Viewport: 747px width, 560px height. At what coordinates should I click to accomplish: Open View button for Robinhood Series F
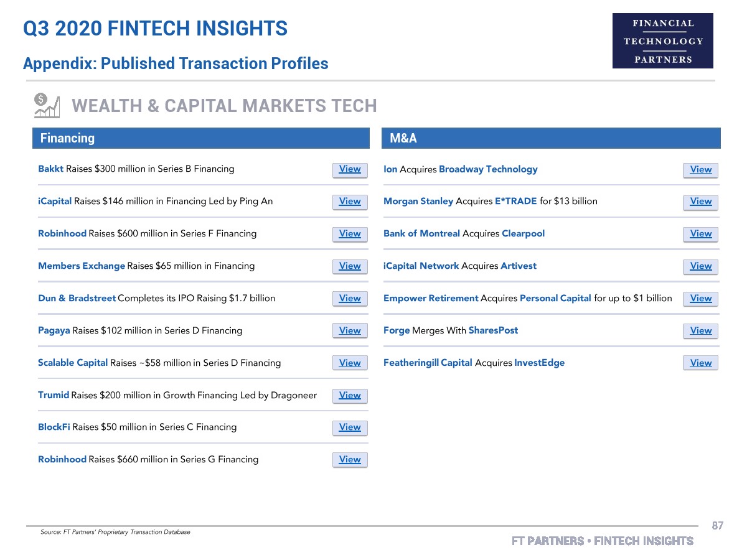(350, 234)
